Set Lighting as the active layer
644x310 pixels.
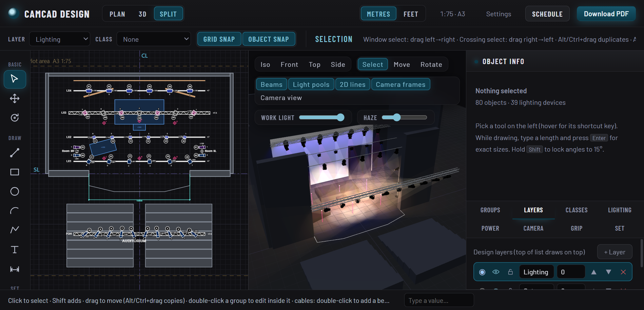pos(482,272)
